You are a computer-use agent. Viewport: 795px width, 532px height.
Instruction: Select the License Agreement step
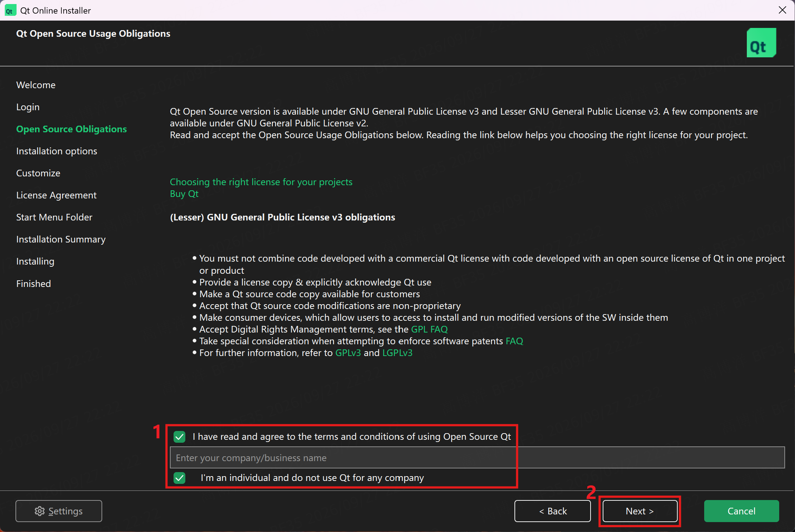56,195
